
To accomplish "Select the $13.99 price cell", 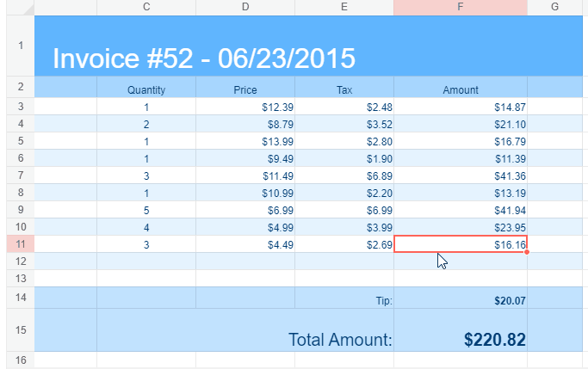I will click(245, 141).
